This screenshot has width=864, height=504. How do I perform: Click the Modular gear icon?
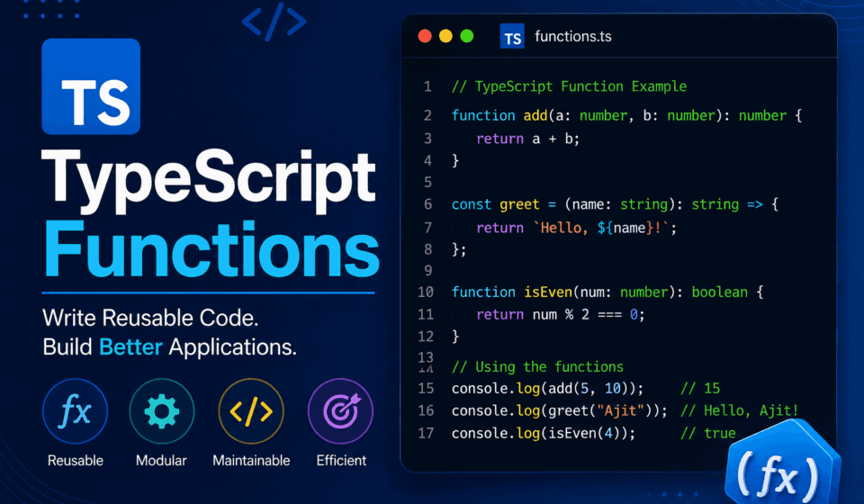click(x=161, y=411)
